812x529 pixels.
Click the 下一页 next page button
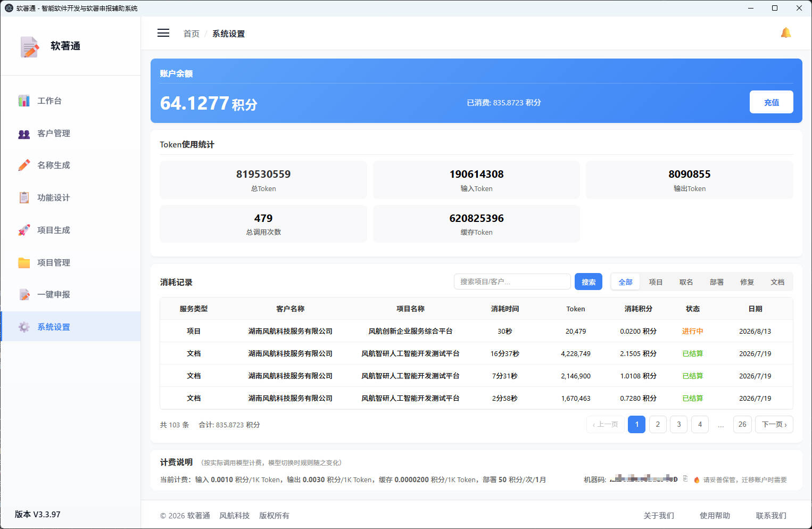click(774, 424)
